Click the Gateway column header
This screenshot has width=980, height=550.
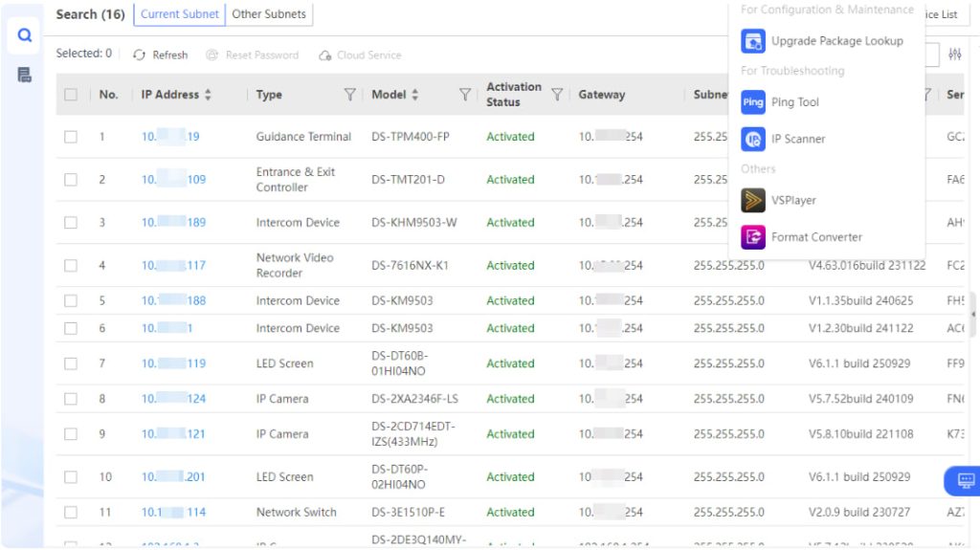601,95
